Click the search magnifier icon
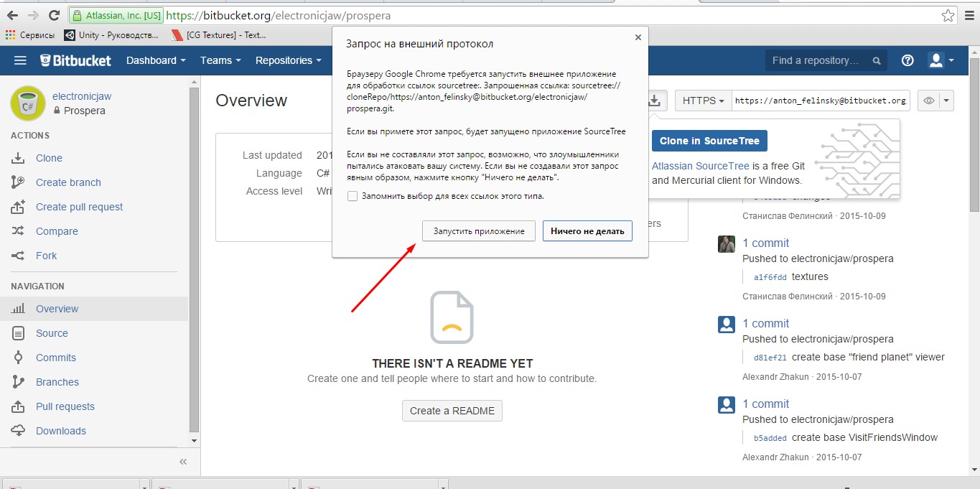The image size is (980, 489). tap(876, 61)
